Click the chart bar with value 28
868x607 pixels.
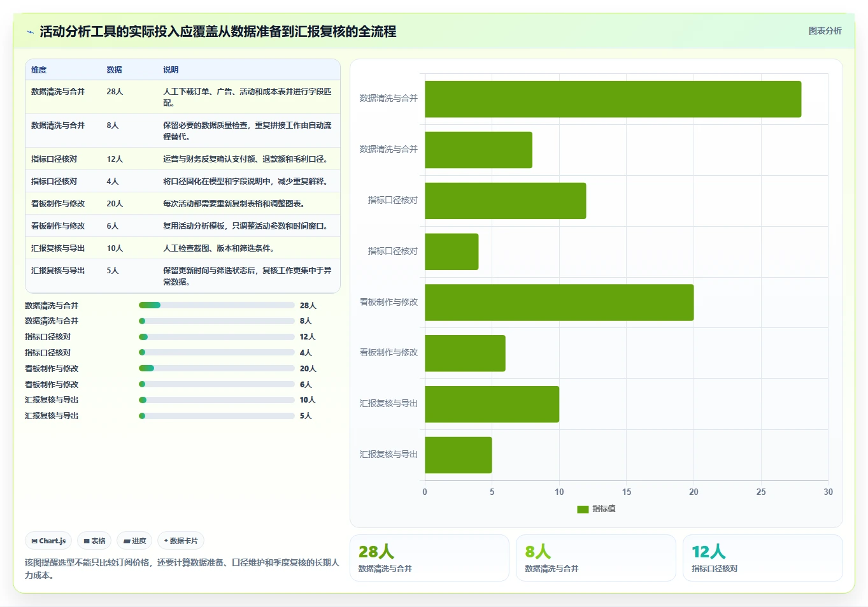point(613,99)
